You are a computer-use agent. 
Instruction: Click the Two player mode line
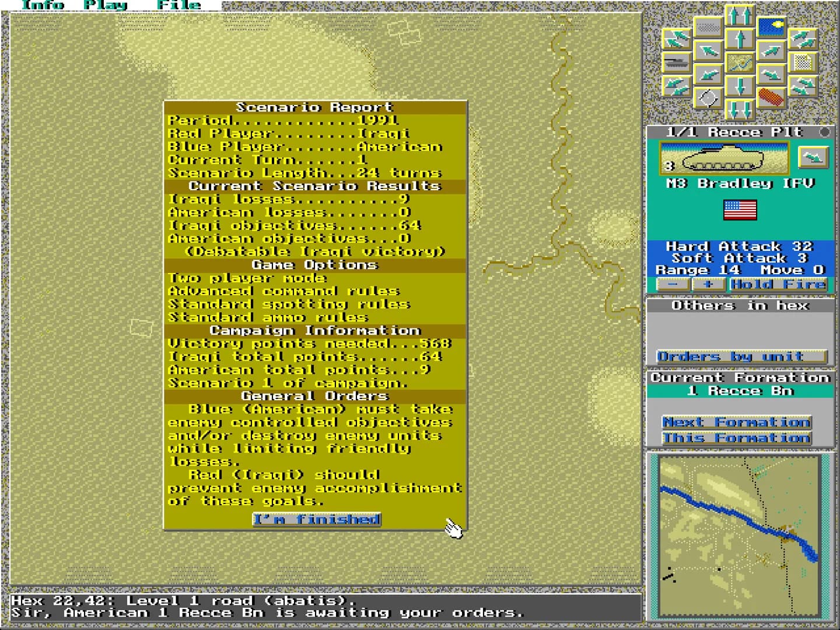[247, 278]
